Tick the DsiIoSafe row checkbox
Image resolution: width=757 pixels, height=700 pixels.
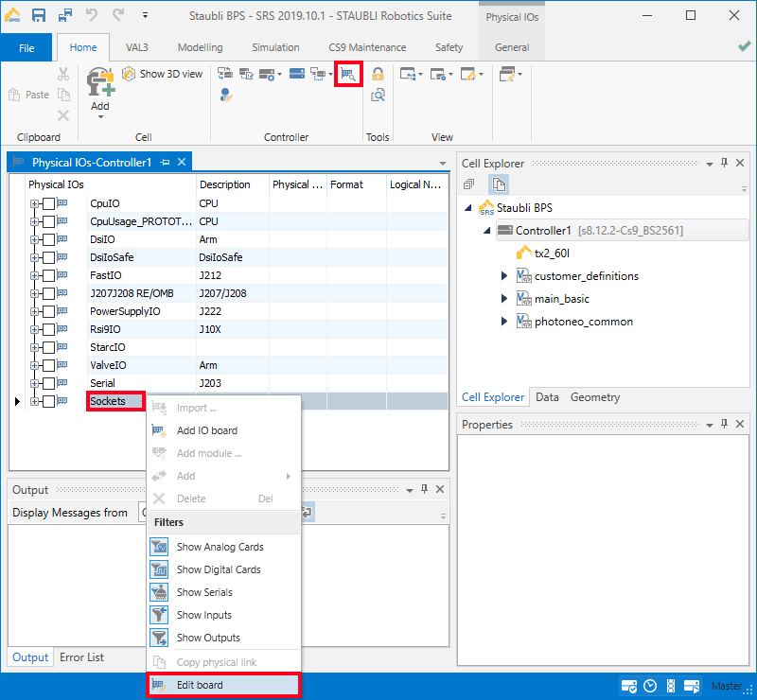click(x=49, y=257)
